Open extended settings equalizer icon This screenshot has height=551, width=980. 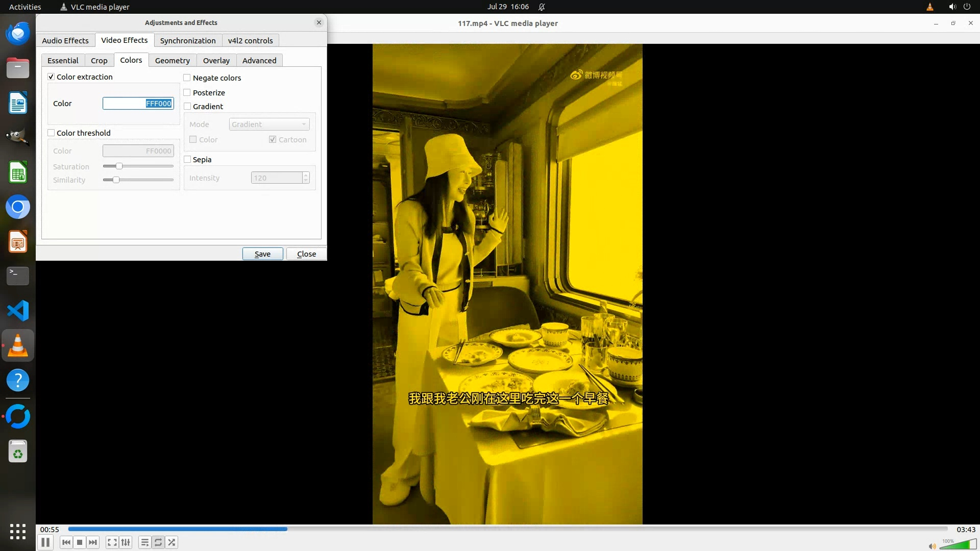click(x=126, y=542)
